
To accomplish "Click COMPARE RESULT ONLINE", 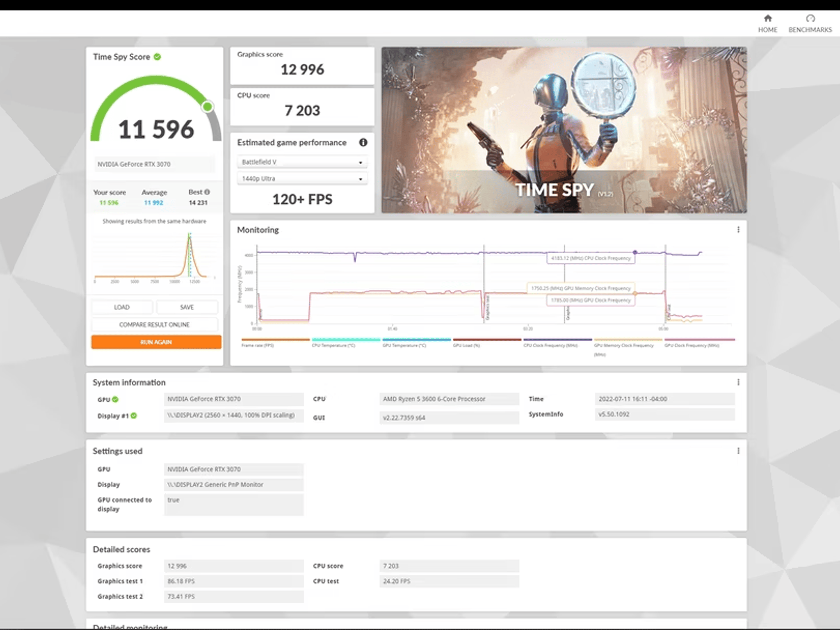I will point(155,324).
